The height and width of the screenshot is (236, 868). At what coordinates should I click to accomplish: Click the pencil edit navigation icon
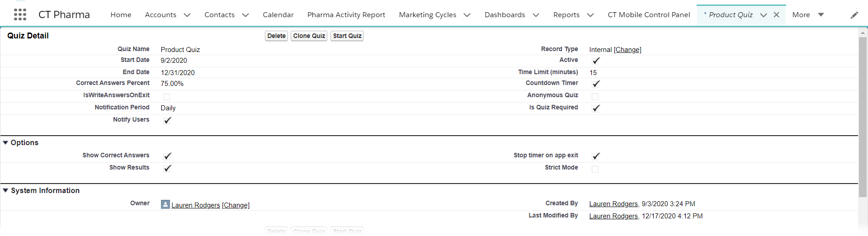click(854, 15)
